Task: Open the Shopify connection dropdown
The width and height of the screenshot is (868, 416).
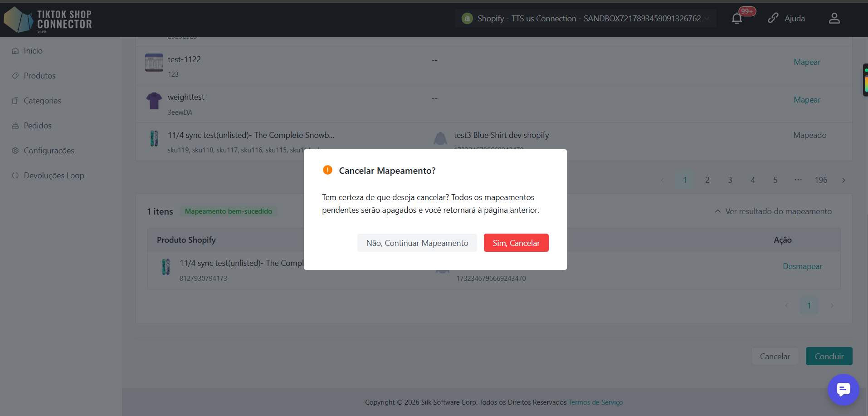Action: [x=585, y=19]
